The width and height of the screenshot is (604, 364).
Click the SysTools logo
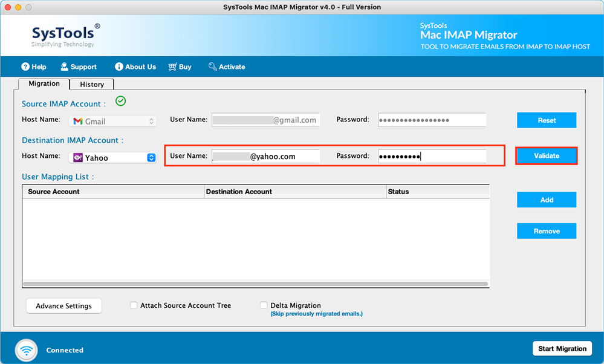(x=65, y=36)
